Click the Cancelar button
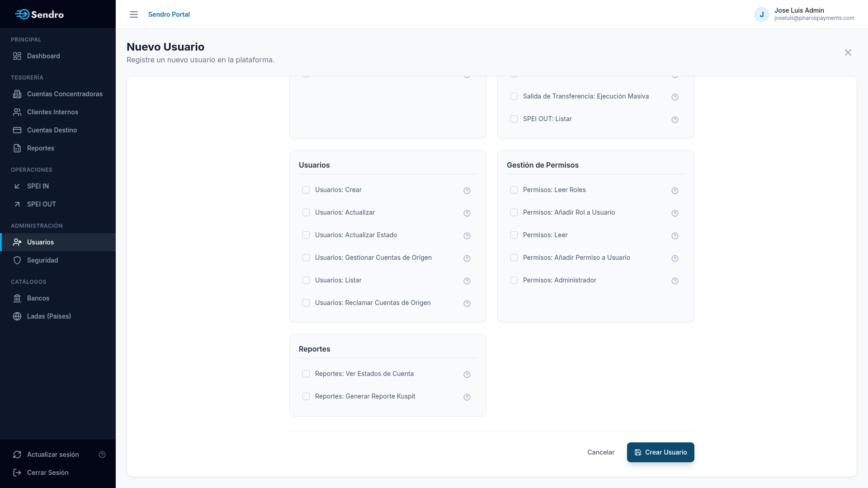Image resolution: width=868 pixels, height=488 pixels. 601,452
